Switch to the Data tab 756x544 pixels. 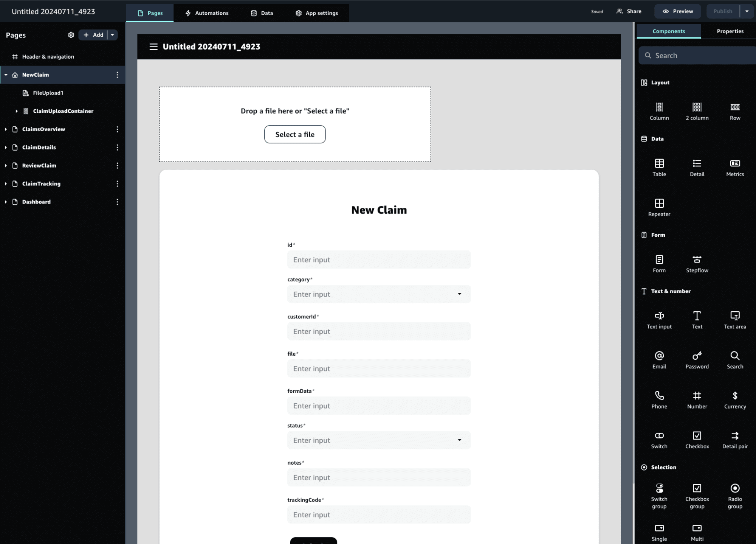coord(262,13)
